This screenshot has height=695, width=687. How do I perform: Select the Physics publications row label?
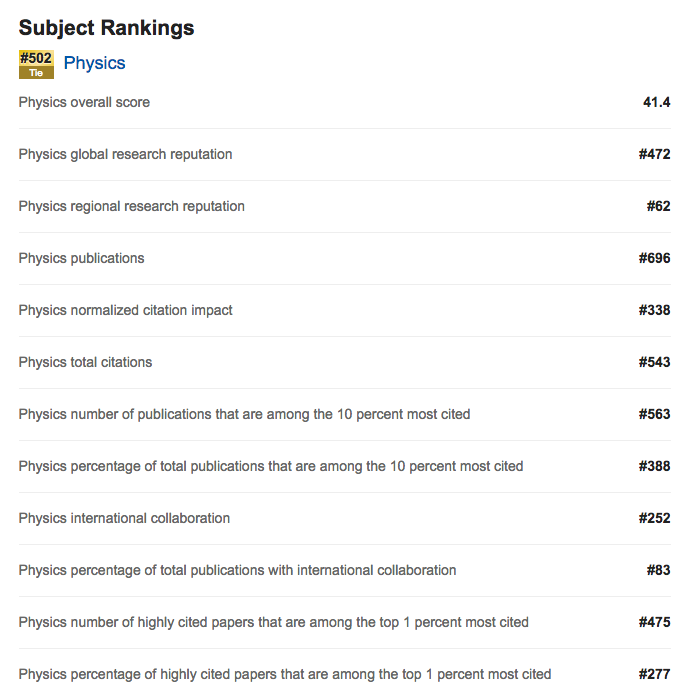(x=81, y=258)
